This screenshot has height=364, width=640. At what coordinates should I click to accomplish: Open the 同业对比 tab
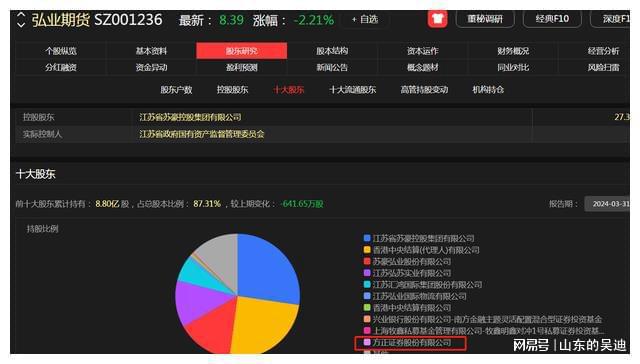pyautogui.click(x=513, y=67)
